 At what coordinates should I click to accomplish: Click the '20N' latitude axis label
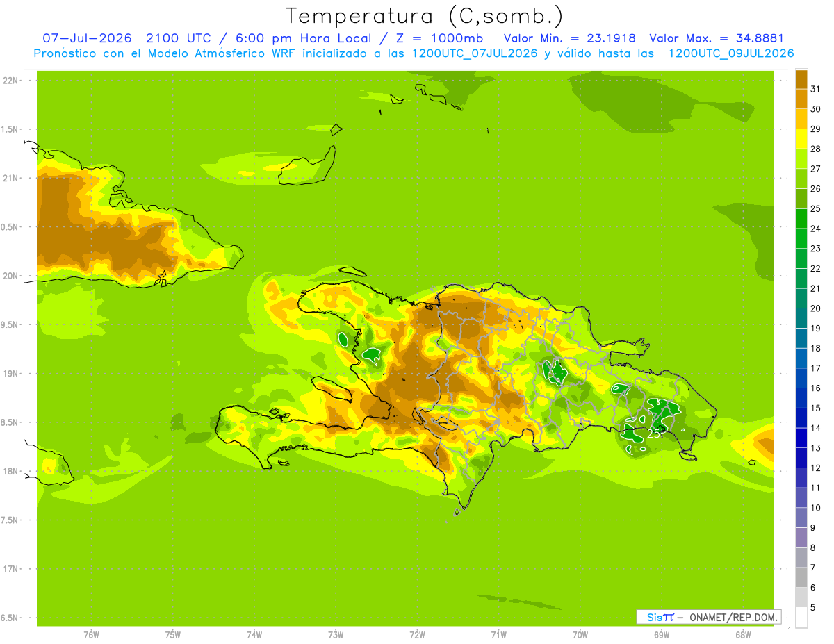(x=10, y=276)
